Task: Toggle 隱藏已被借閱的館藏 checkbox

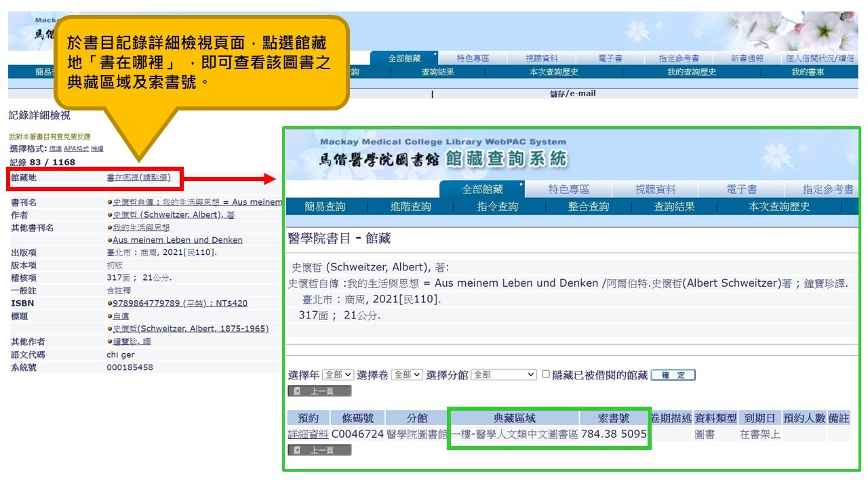Action: 546,374
